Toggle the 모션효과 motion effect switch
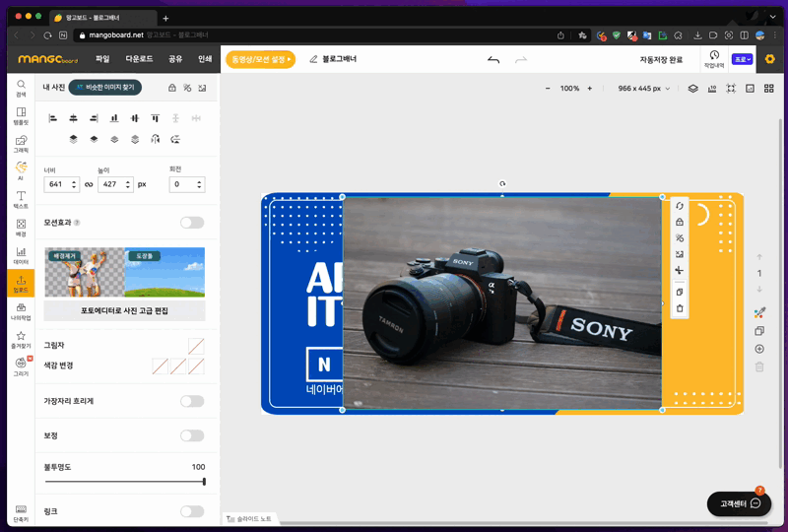This screenshot has width=788, height=532. [x=192, y=223]
